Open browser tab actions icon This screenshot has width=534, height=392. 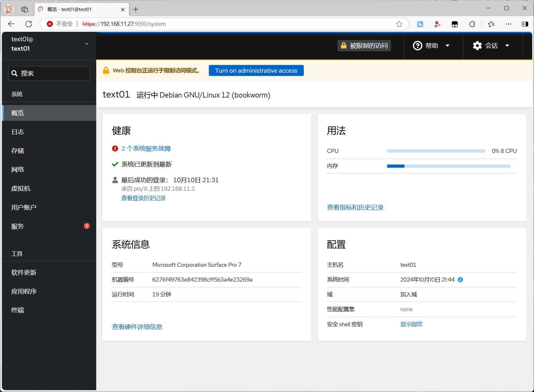pos(25,9)
